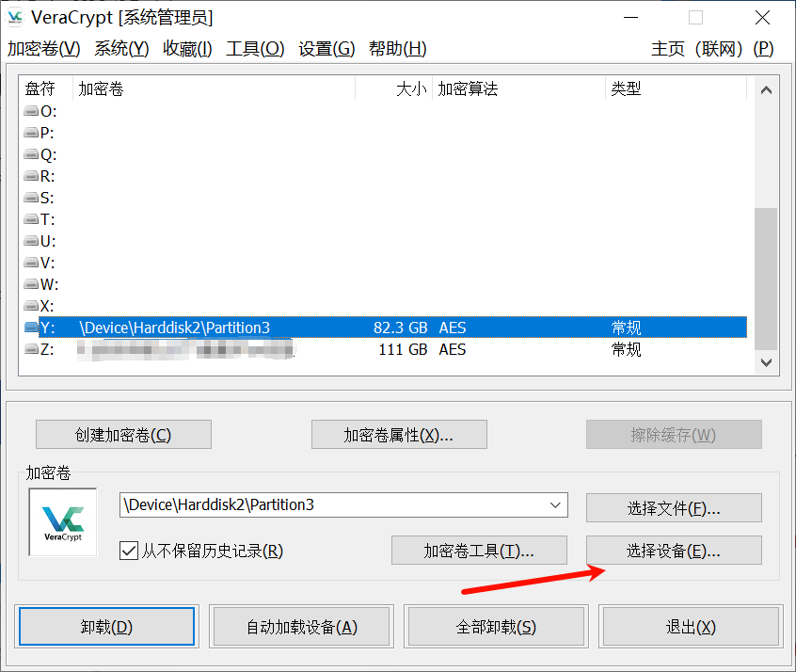Click 选择设备(E)... button
This screenshot has height=672, width=796.
tap(674, 550)
